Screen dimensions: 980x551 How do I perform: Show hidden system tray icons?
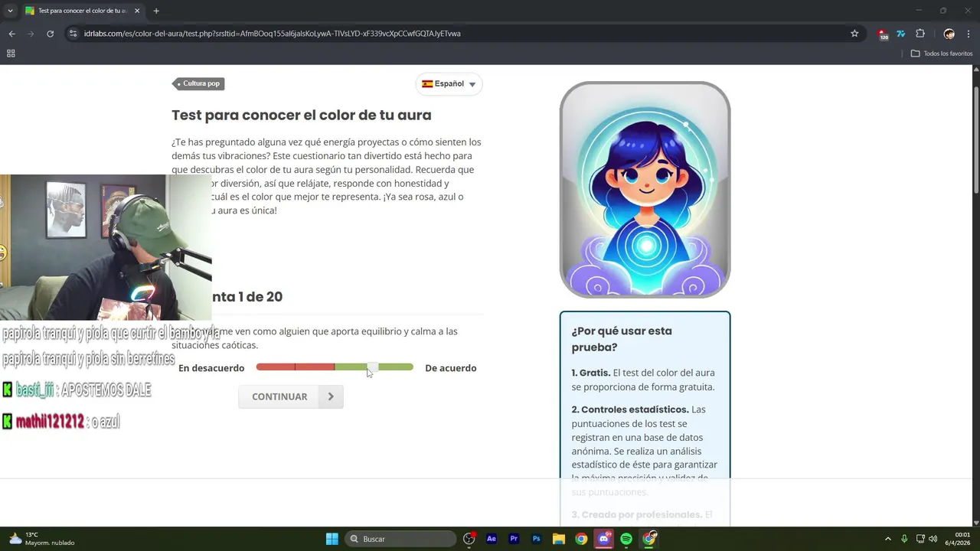point(888,539)
